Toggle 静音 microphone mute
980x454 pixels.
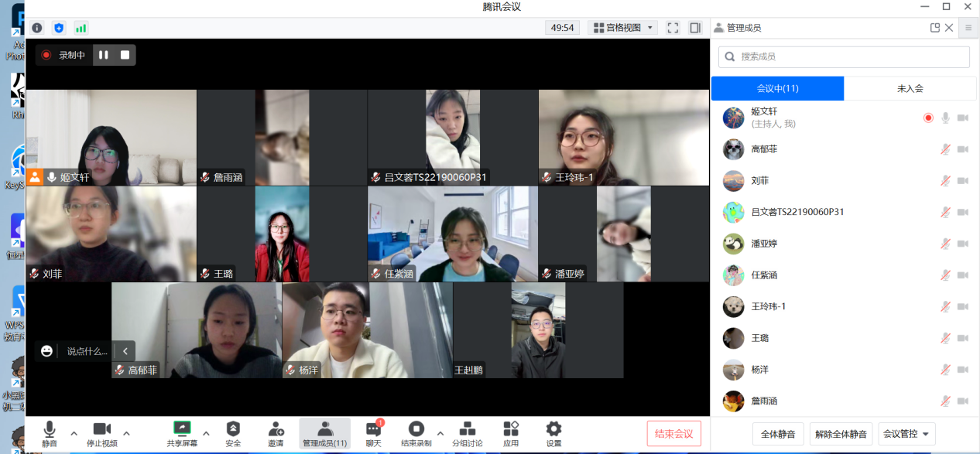[x=50, y=431]
